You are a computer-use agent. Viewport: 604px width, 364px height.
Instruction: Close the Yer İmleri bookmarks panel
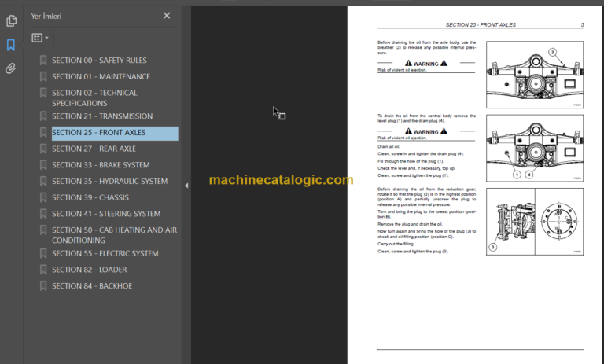(167, 16)
